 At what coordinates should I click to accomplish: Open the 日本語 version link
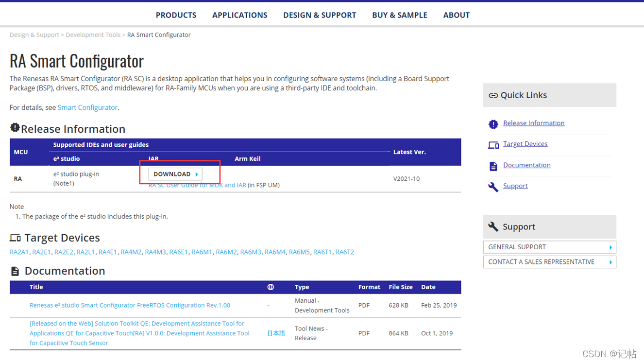click(x=276, y=333)
